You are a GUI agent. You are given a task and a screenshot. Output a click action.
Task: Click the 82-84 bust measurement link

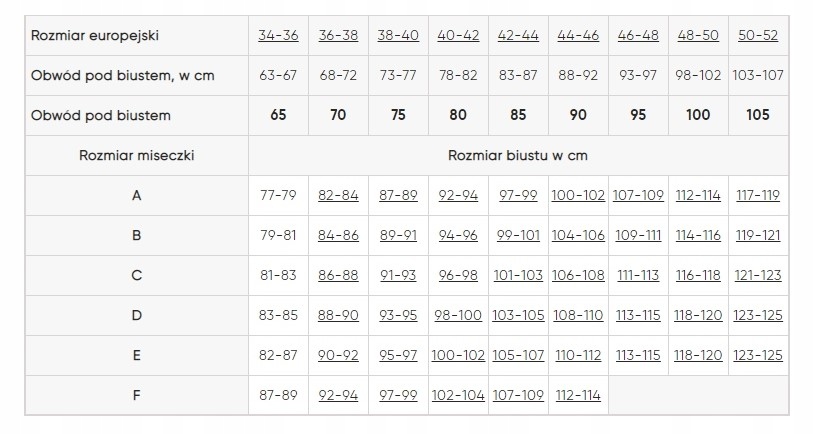click(x=338, y=195)
